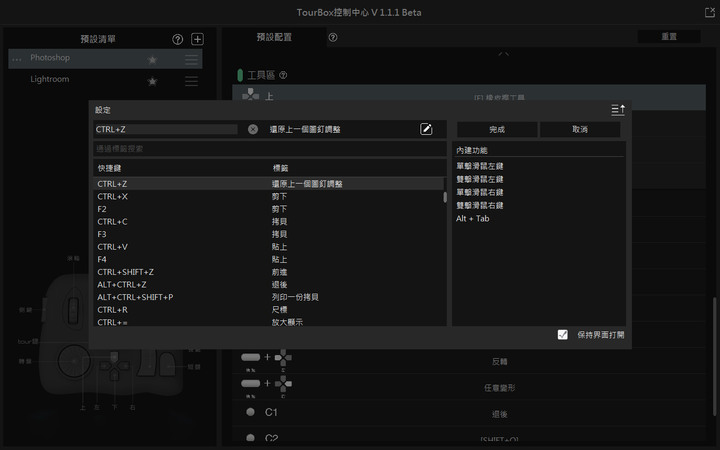Clear the CTRL+Z shortcut with the X icon
The height and width of the screenshot is (450, 720).
253,129
